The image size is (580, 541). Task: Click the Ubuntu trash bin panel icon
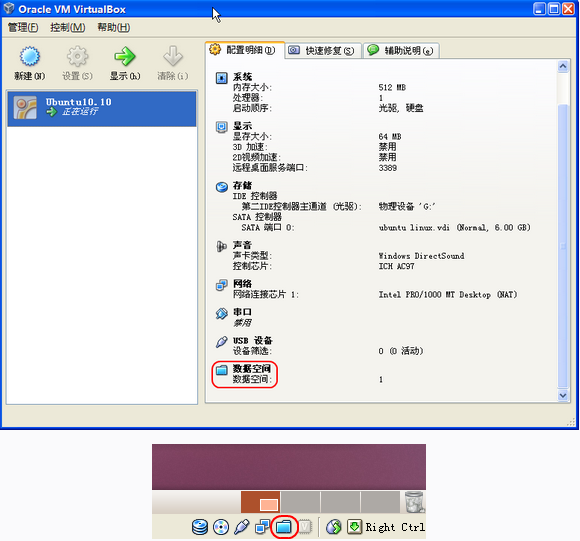click(414, 502)
